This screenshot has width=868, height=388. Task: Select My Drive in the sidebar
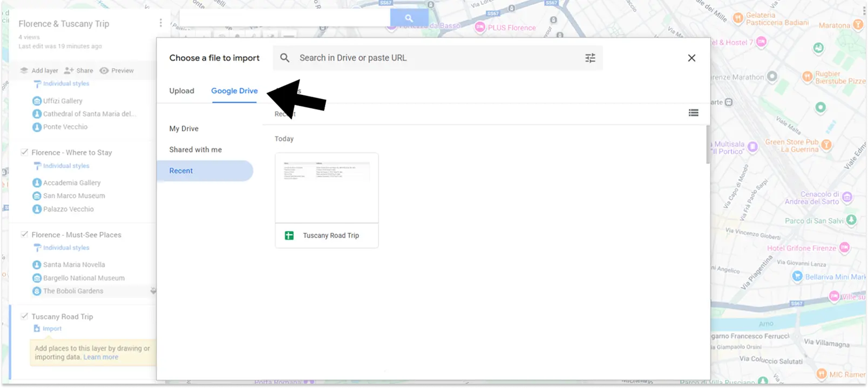184,128
